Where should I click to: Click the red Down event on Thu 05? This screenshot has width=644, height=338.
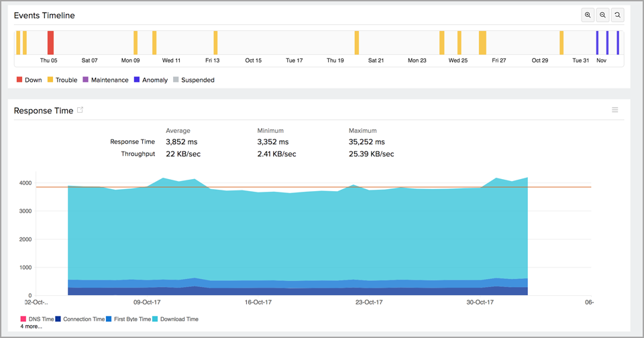[50, 42]
